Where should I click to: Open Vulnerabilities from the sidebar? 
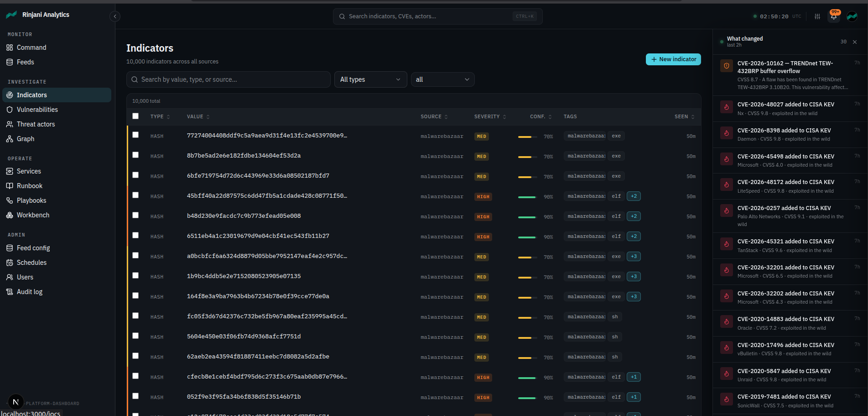tap(57, 110)
